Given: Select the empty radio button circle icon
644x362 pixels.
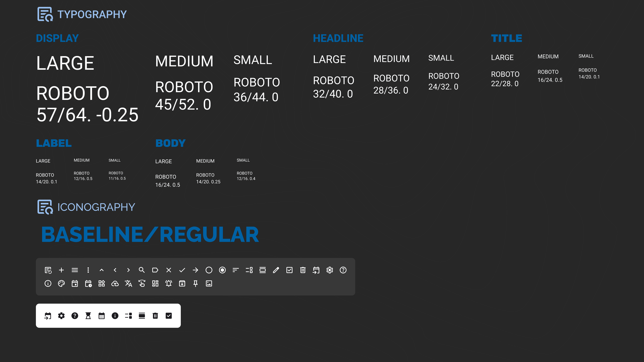Looking at the screenshot, I should 209,270.
